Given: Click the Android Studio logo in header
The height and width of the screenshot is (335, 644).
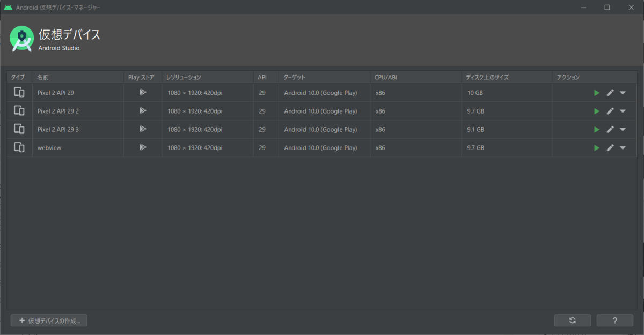Looking at the screenshot, I should pos(21,39).
